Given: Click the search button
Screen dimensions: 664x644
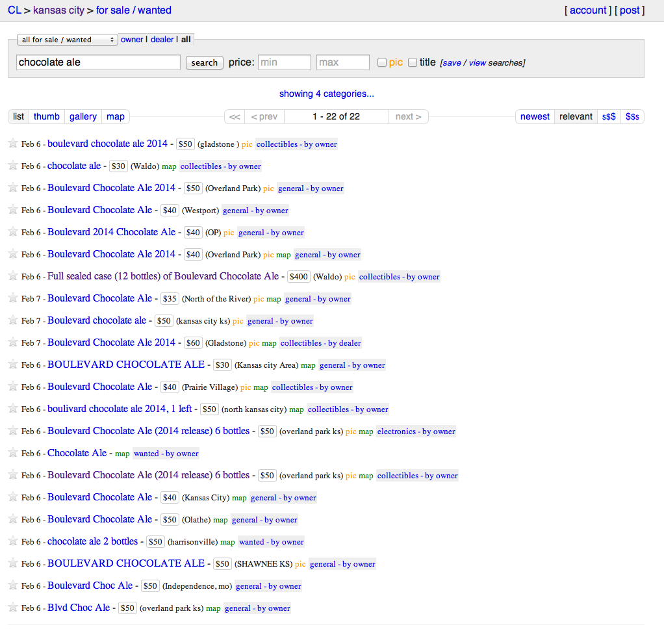Looking at the screenshot, I should tap(205, 62).
